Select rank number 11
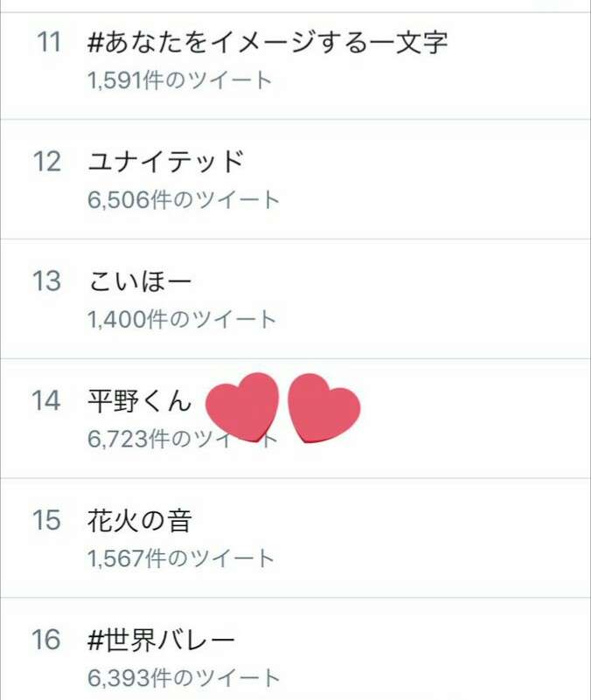Screen dimensions: 591x700 pos(49,43)
